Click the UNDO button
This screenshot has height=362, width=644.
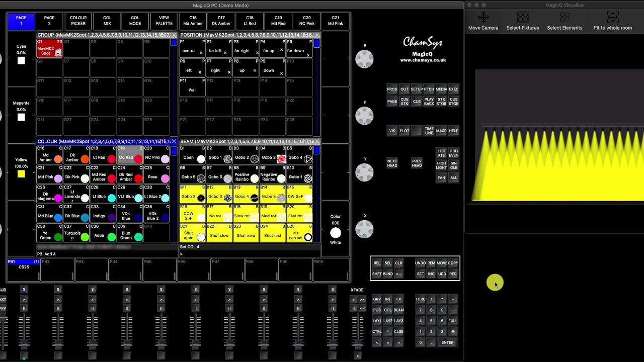[420, 263]
